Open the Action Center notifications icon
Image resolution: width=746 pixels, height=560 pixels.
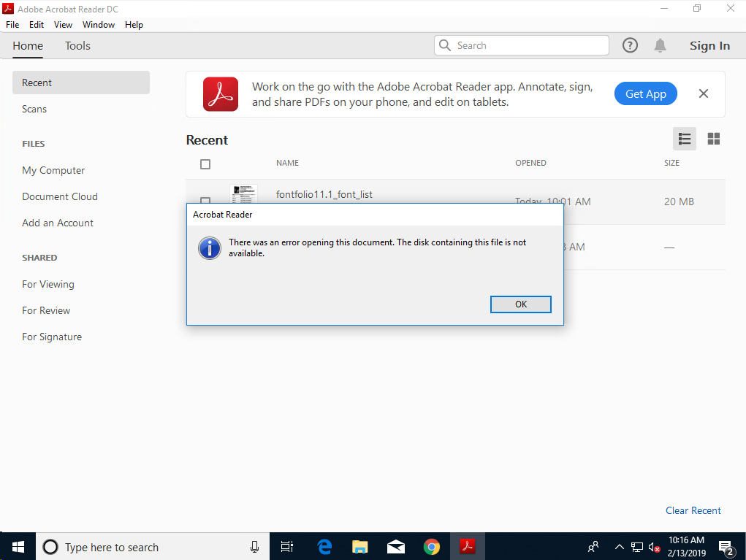coord(726,548)
